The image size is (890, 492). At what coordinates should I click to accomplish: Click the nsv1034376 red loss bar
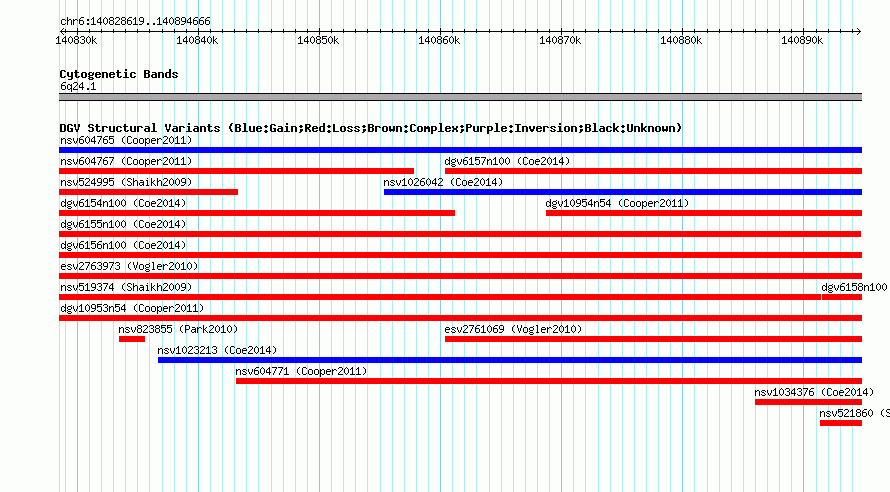click(x=808, y=402)
